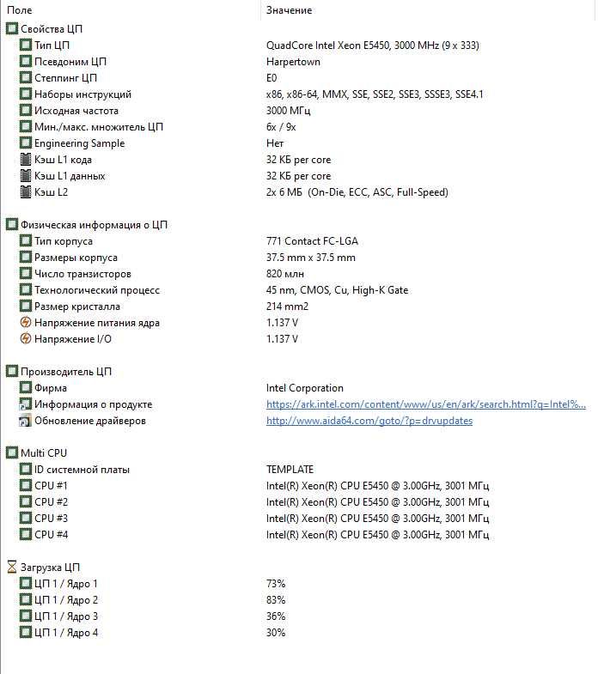Screen dimensions: 616x674
Task: Click the 37.5 mm x 37.5 mm value
Action: click(311, 258)
